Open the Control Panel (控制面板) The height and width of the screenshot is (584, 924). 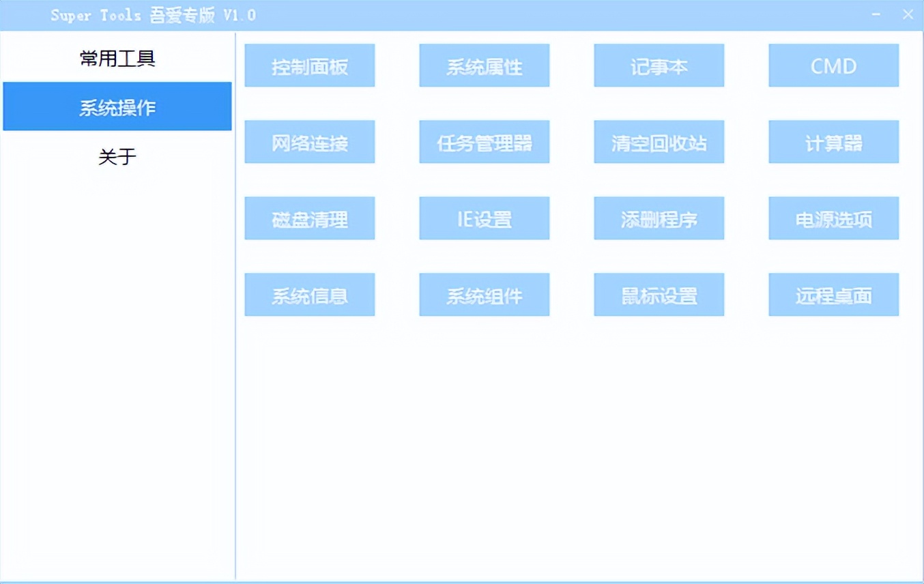tap(309, 65)
